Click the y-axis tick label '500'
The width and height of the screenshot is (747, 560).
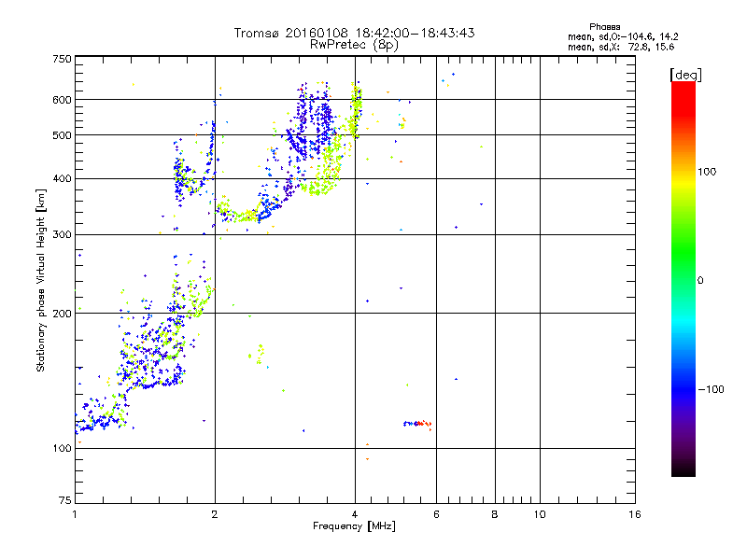[x=62, y=135]
